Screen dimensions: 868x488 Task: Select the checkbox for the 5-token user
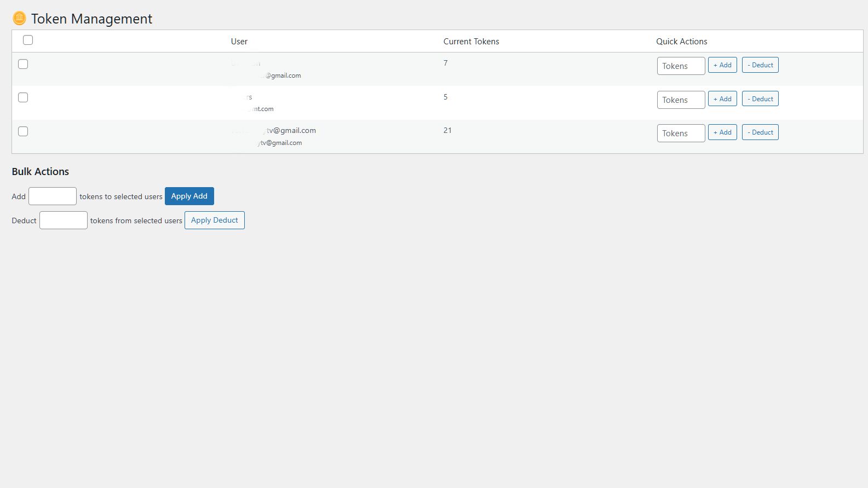23,97
